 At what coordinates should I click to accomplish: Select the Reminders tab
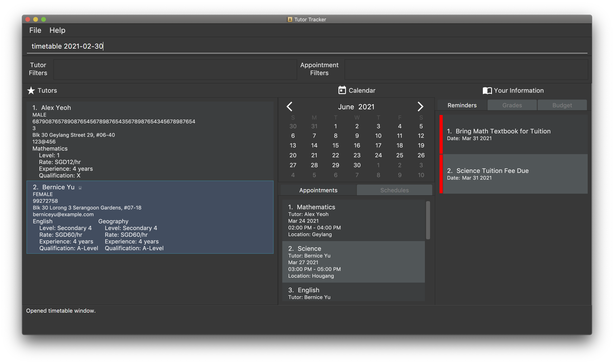[462, 105]
